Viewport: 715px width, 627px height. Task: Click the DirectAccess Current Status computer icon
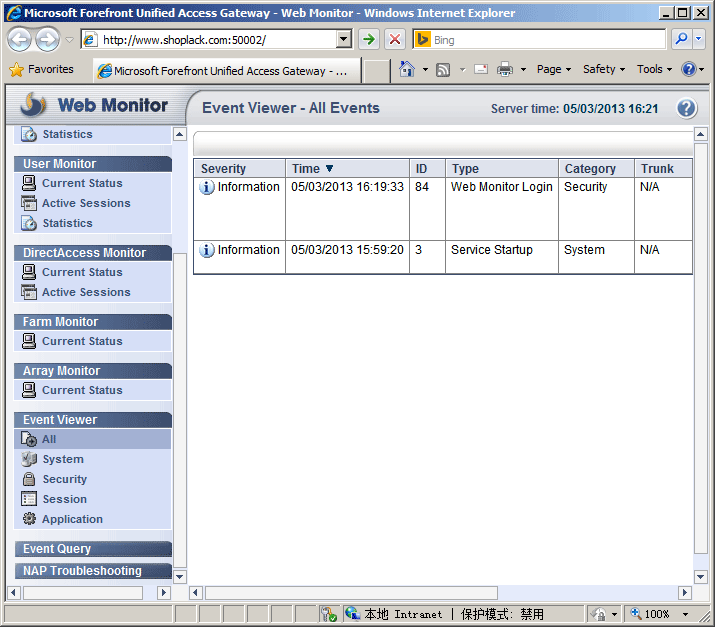pos(29,272)
